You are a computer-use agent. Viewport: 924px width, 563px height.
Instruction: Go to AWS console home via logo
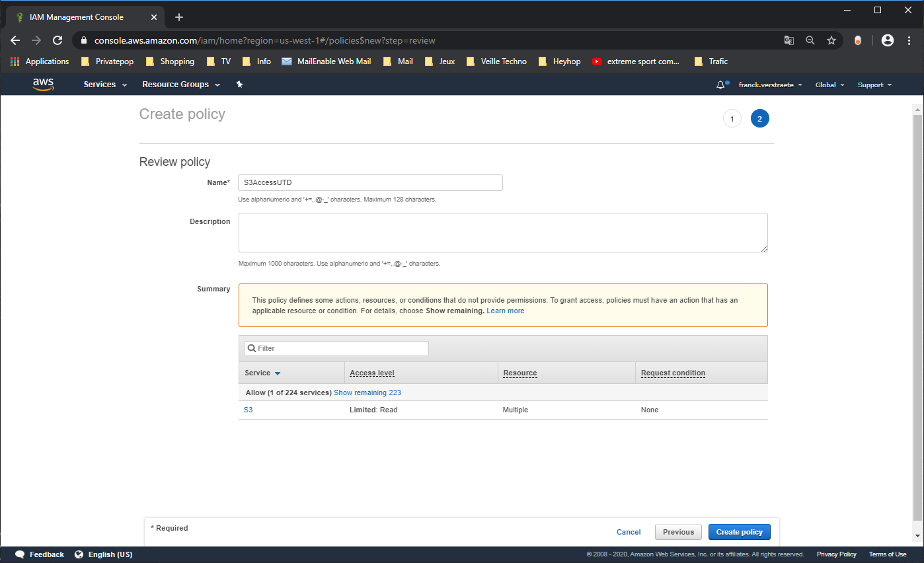pyautogui.click(x=44, y=85)
